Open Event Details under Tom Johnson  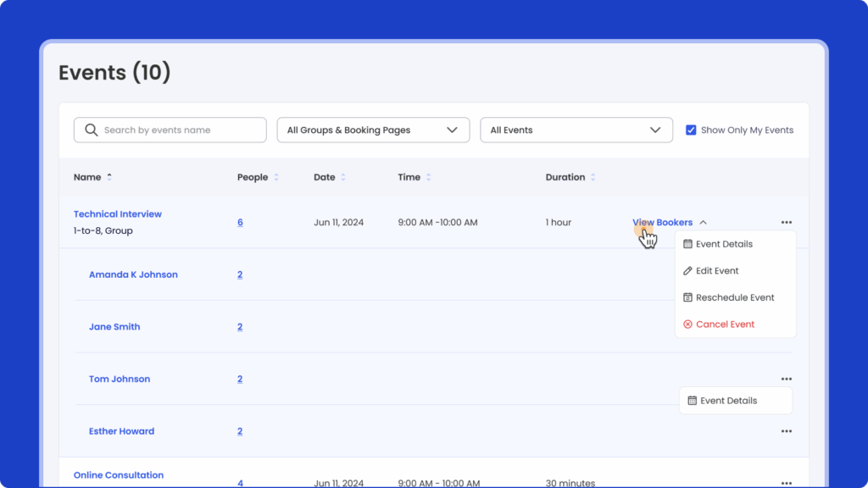point(728,401)
